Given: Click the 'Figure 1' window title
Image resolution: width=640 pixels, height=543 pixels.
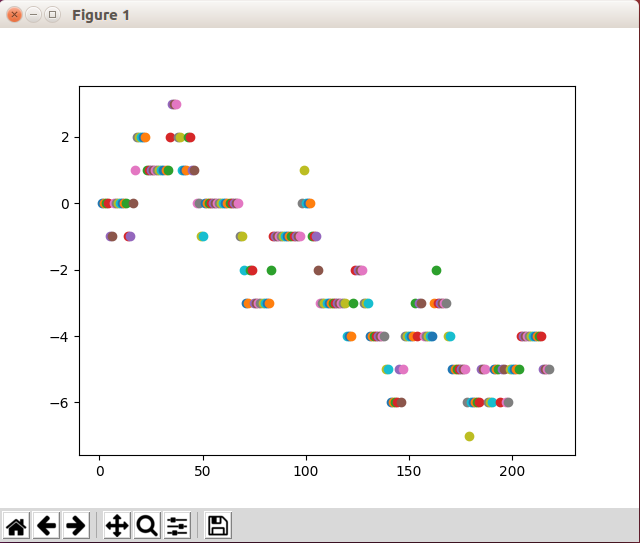Looking at the screenshot, I should (101, 15).
